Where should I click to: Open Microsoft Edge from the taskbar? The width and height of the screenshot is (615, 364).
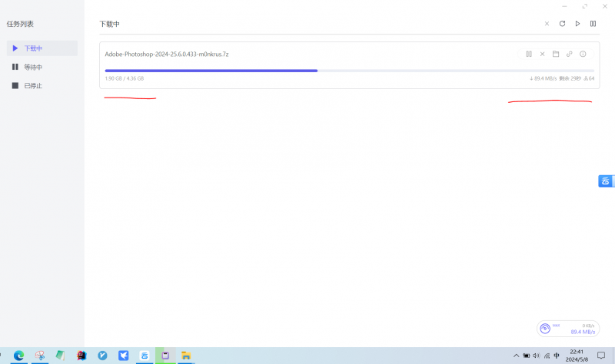[x=18, y=356]
